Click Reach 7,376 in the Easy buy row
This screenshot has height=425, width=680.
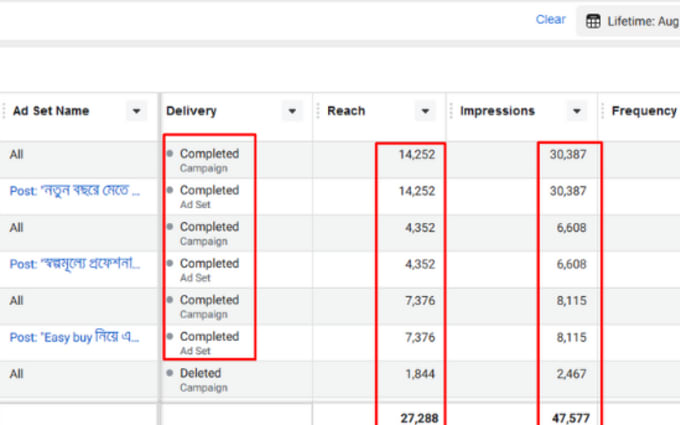[x=420, y=337]
